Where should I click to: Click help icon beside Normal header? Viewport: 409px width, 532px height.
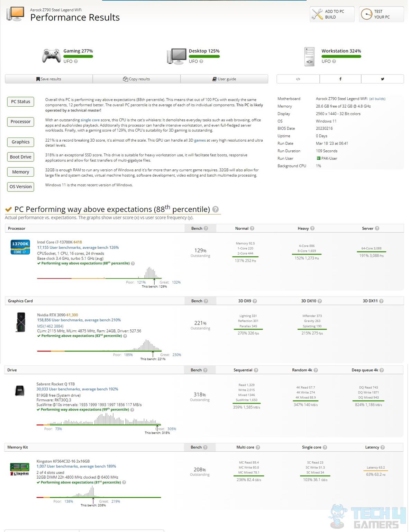[252, 228]
